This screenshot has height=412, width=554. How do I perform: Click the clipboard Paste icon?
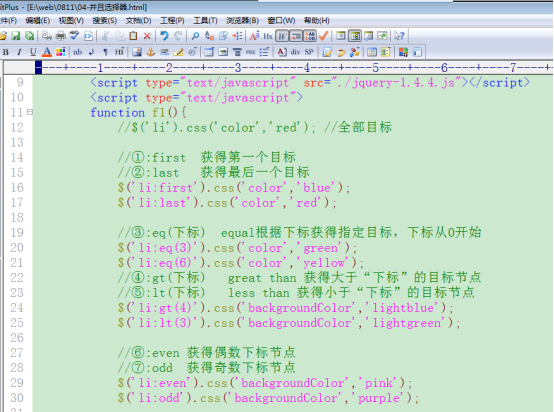[x=133, y=36]
